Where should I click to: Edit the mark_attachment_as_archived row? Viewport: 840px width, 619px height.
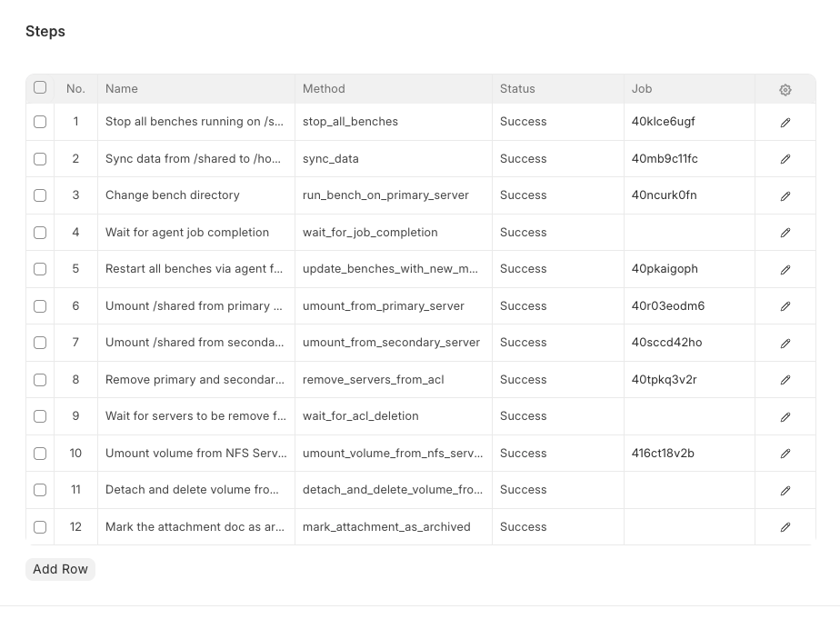(x=785, y=527)
